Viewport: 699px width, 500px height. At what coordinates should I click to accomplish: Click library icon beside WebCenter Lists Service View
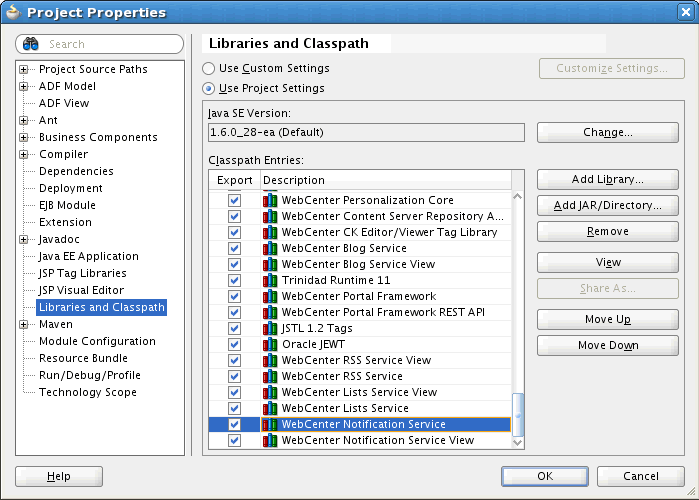[x=270, y=392]
